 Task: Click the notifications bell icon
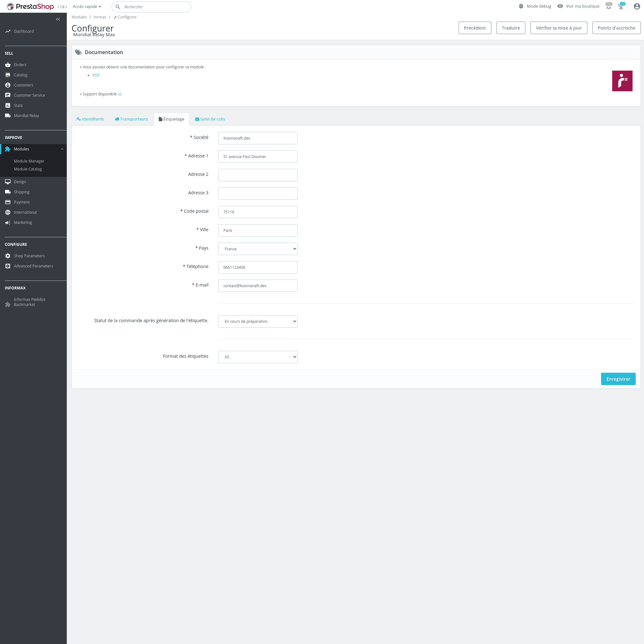coord(608,7)
